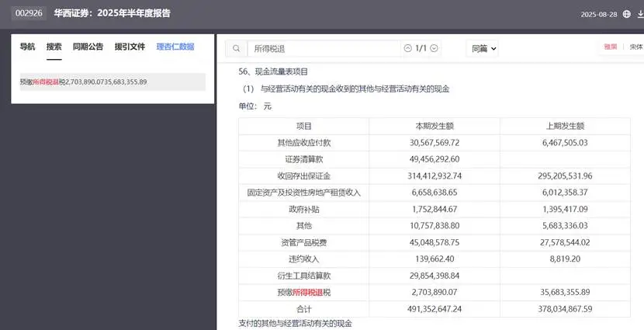Click the match counter 1/1
The height and width of the screenshot is (330, 644).
coord(421,48)
